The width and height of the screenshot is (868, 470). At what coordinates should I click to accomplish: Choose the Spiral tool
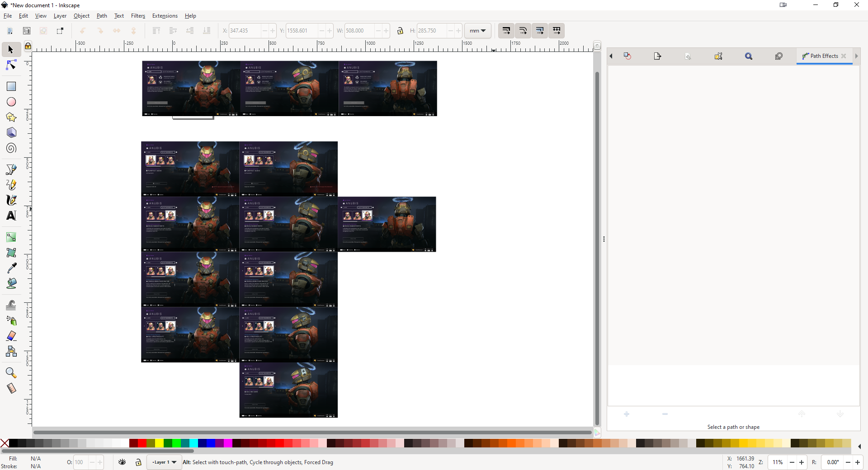11,148
